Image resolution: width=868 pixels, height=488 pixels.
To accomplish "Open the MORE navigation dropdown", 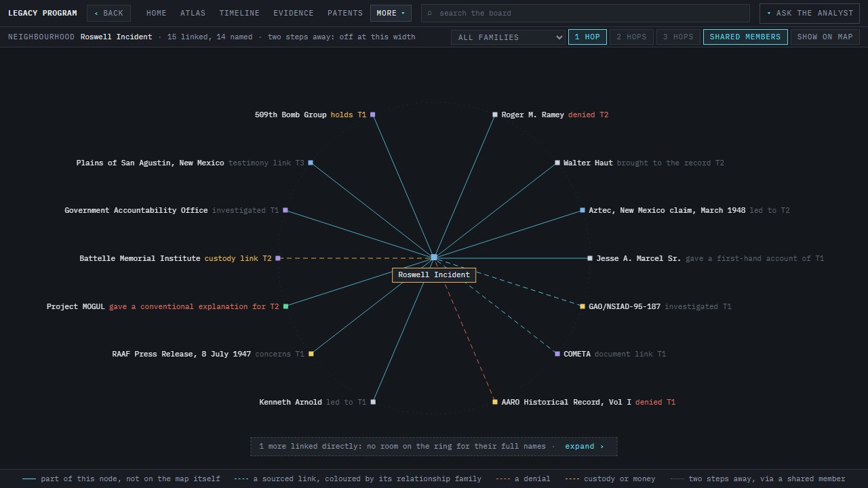I will tap(391, 13).
